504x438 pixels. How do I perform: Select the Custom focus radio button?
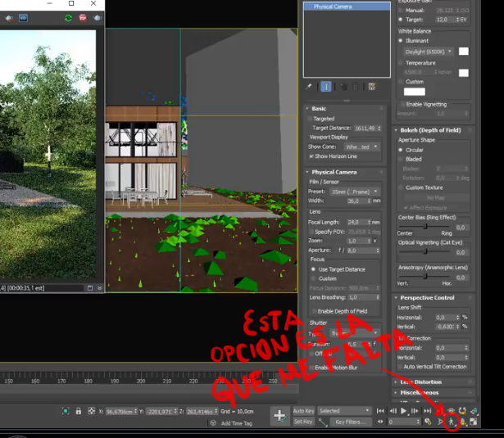[x=313, y=278]
